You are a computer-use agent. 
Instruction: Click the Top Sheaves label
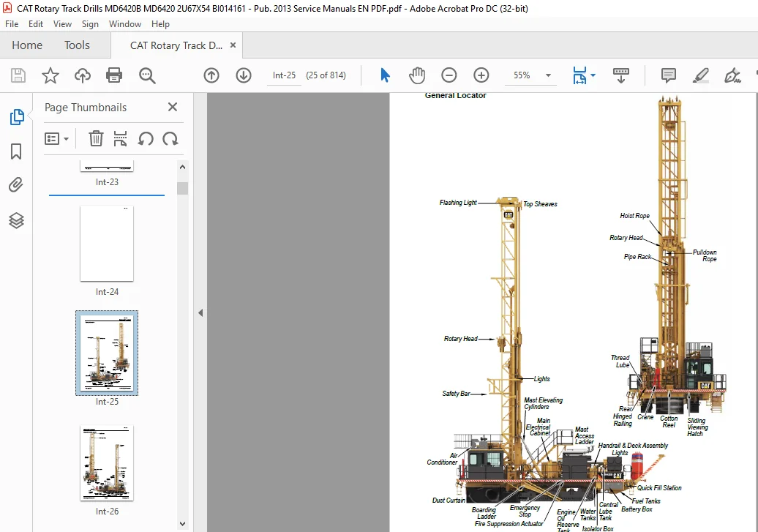click(x=540, y=204)
